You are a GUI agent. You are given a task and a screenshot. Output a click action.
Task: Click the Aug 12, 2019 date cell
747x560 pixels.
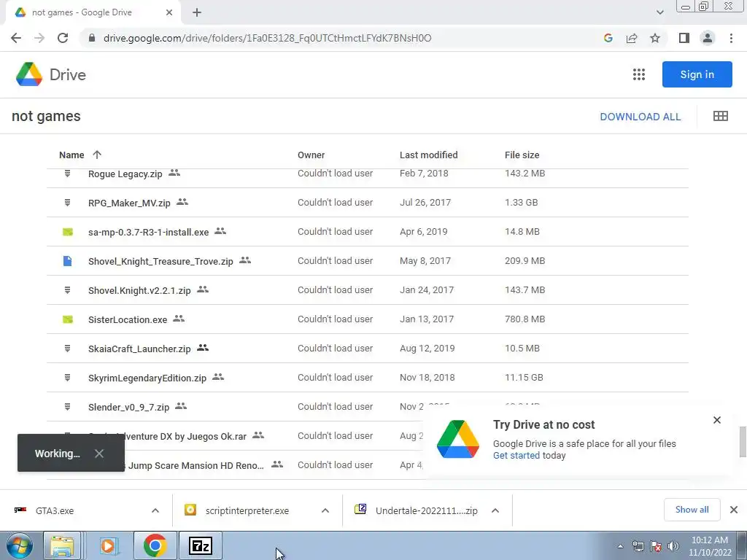[x=427, y=349]
